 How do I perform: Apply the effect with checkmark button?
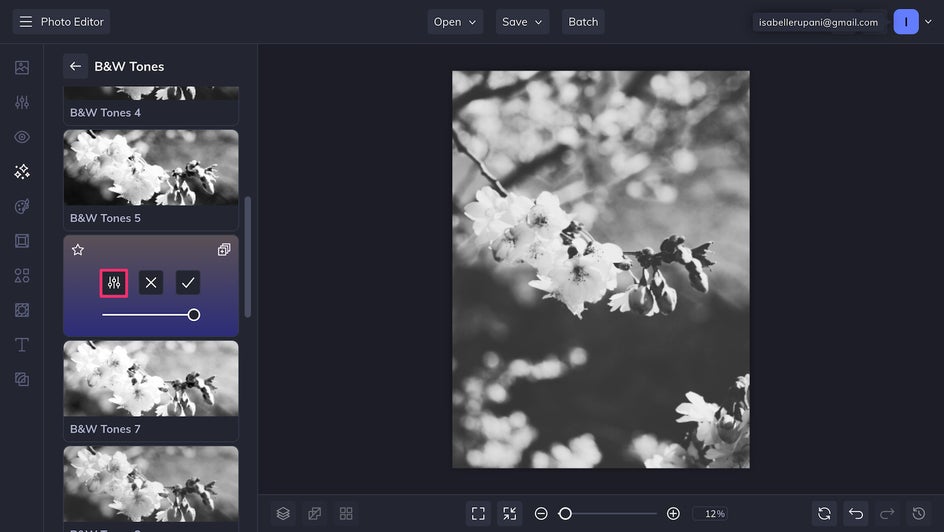click(188, 283)
